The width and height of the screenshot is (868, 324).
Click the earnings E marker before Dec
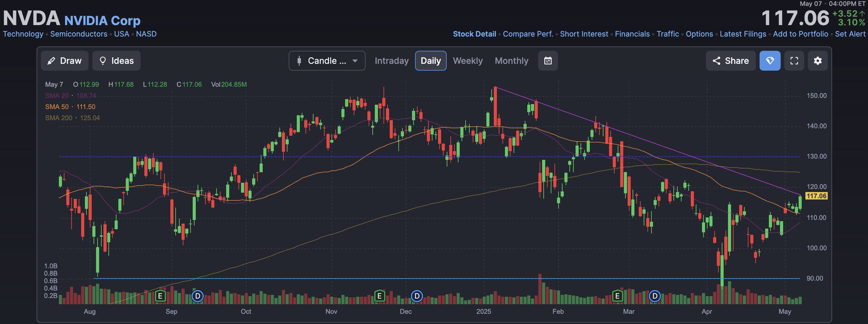pyautogui.click(x=379, y=296)
